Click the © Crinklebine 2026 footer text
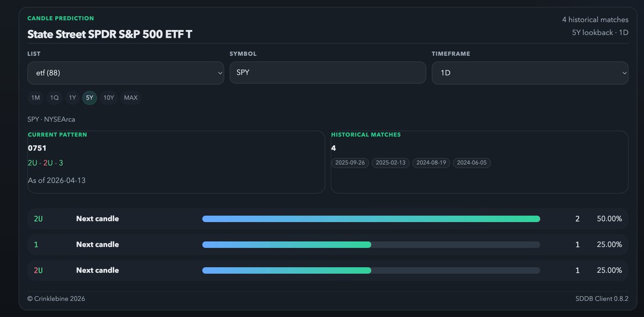The image size is (644, 317). click(x=56, y=299)
